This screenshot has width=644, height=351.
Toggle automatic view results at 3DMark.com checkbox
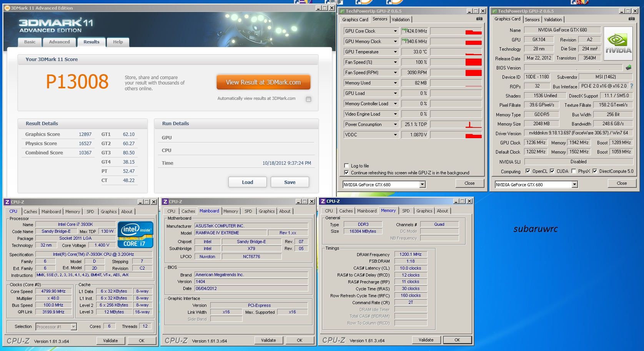coord(308,99)
